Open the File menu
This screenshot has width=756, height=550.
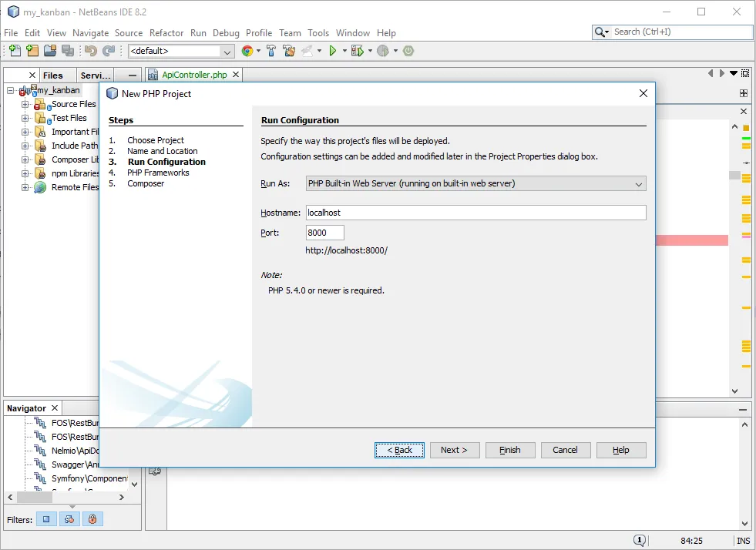click(x=11, y=33)
